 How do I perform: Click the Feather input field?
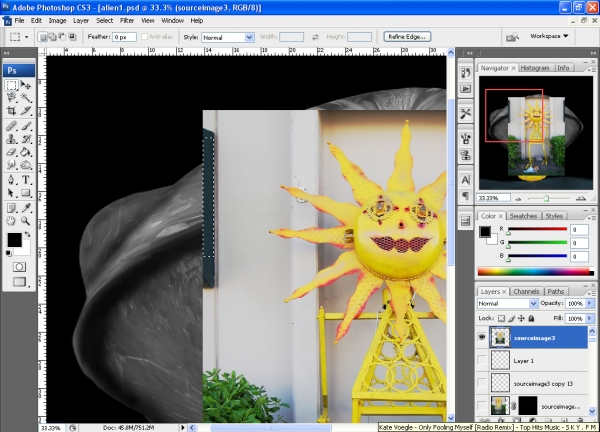[x=124, y=37]
